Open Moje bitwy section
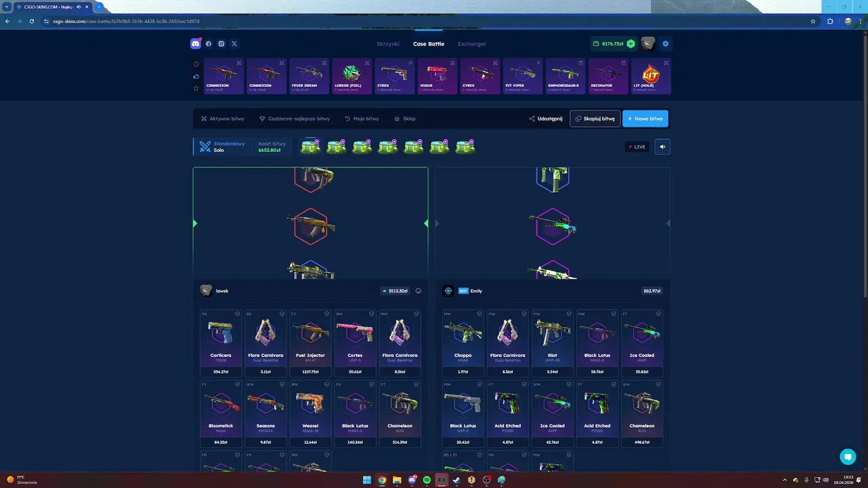 (361, 119)
